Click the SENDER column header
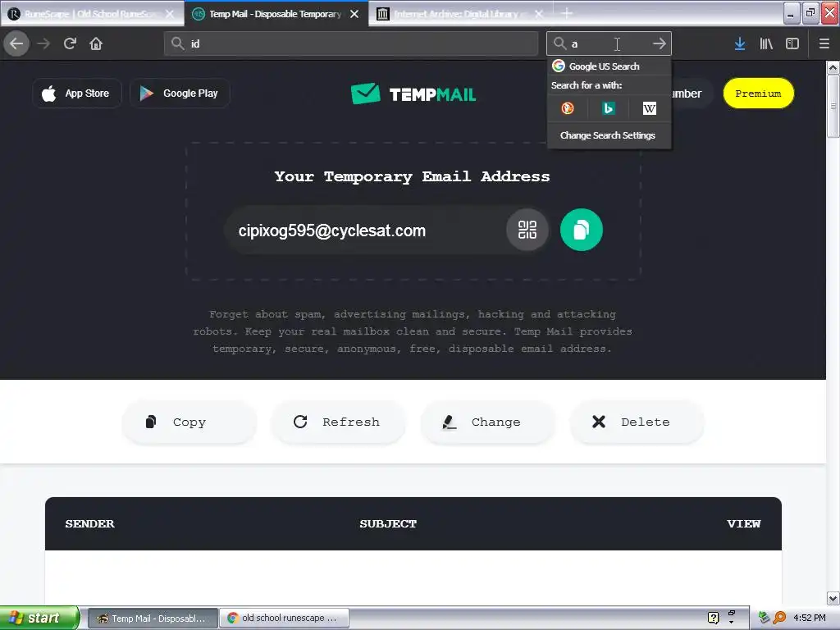Viewport: 840px width, 630px height. (89, 524)
